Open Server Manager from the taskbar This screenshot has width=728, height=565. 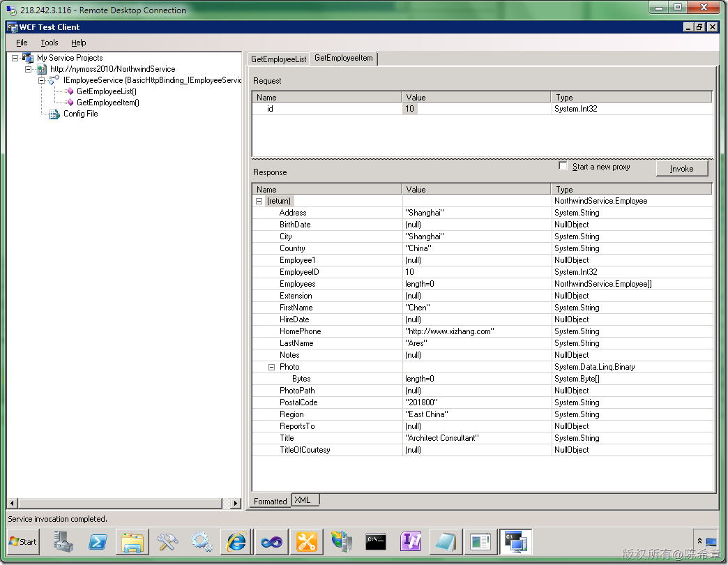[63, 542]
